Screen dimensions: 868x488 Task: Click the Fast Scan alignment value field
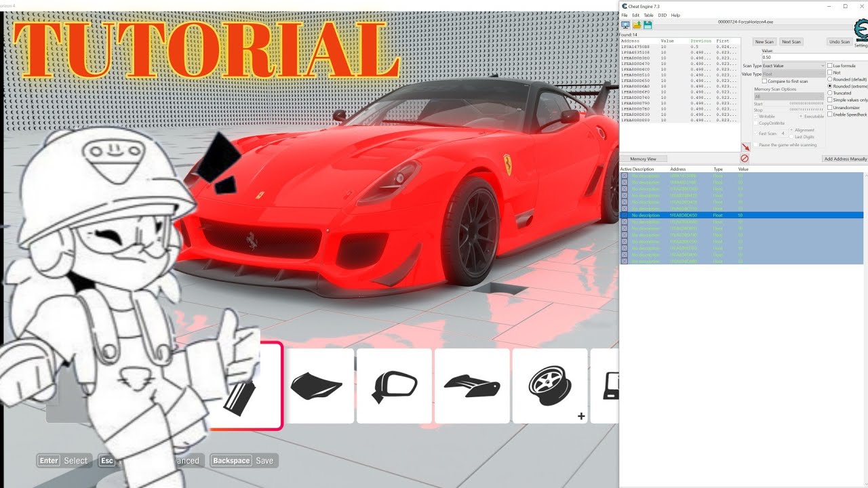coord(783,134)
